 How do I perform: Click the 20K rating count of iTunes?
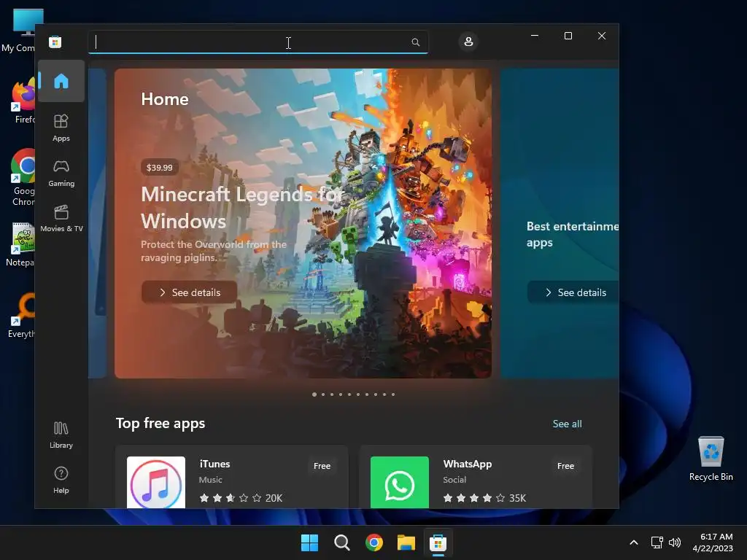[274, 498]
